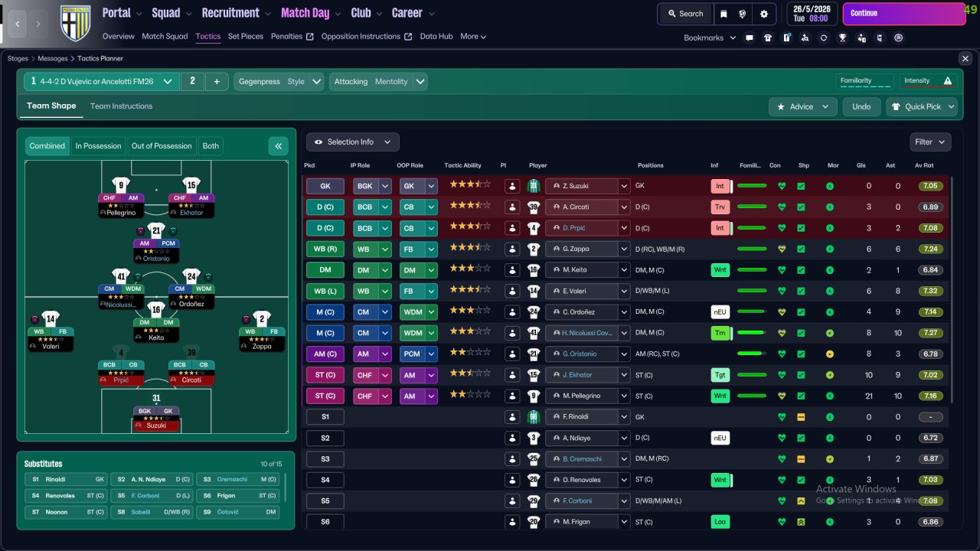The width and height of the screenshot is (980, 551).
Task: Open the BGK in-possession role dropdown for Suzuki
Action: tap(385, 186)
